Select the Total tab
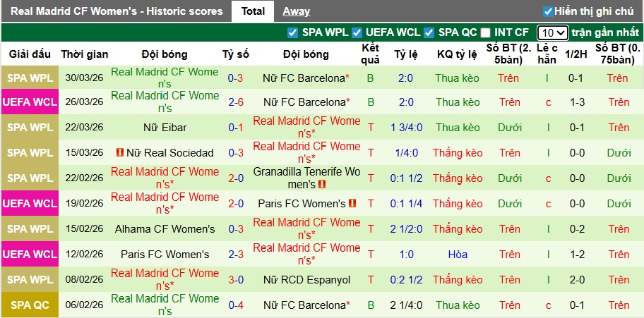 click(x=253, y=11)
